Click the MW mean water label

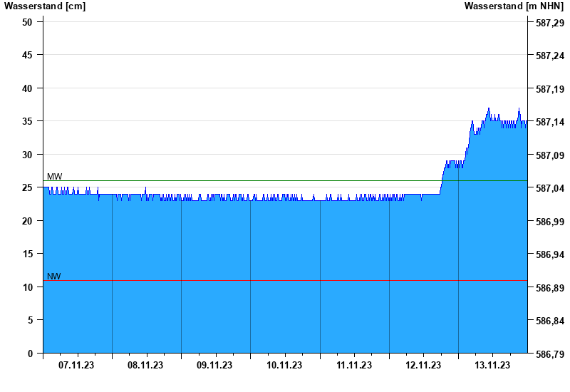coord(55,176)
